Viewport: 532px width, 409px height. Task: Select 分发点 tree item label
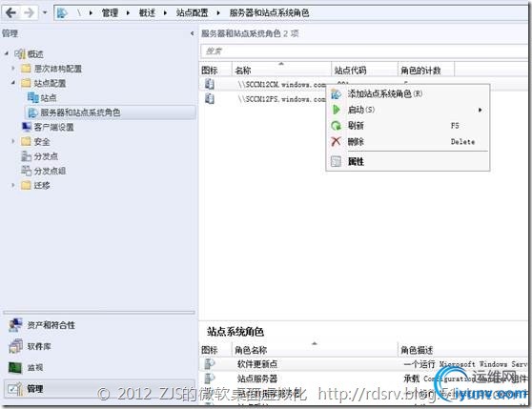point(46,156)
